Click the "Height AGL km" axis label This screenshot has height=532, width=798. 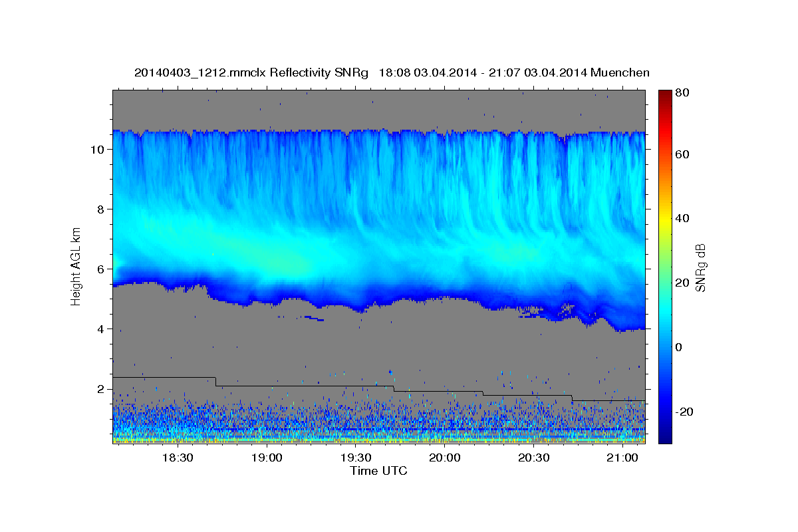coord(76,267)
